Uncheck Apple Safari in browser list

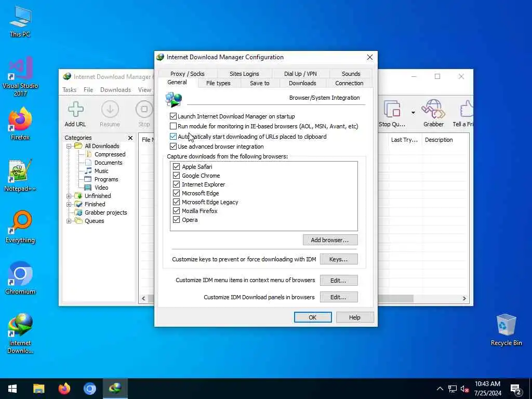(x=176, y=167)
